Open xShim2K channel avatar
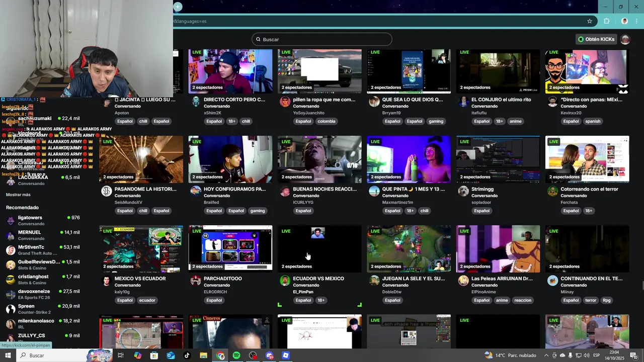The width and height of the screenshot is (644, 362). [196, 102]
